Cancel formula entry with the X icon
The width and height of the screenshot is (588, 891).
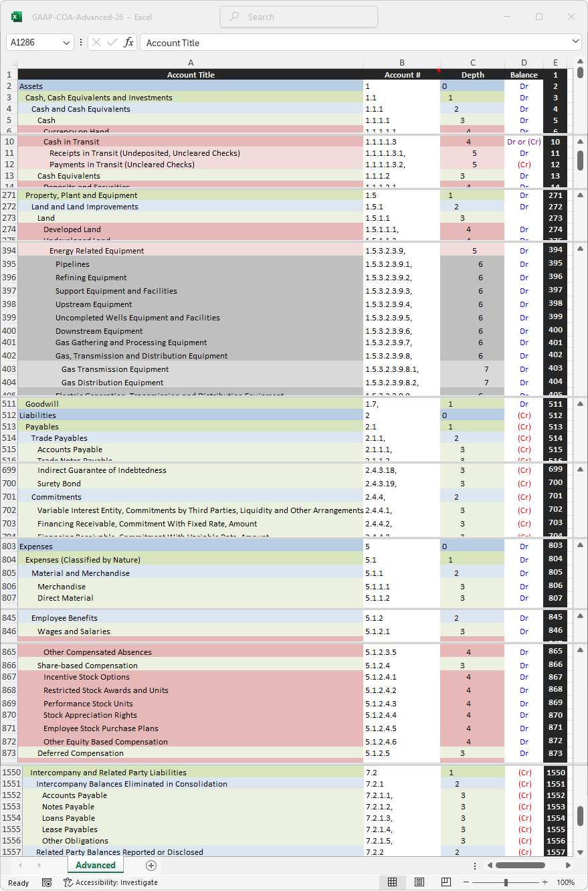point(96,42)
